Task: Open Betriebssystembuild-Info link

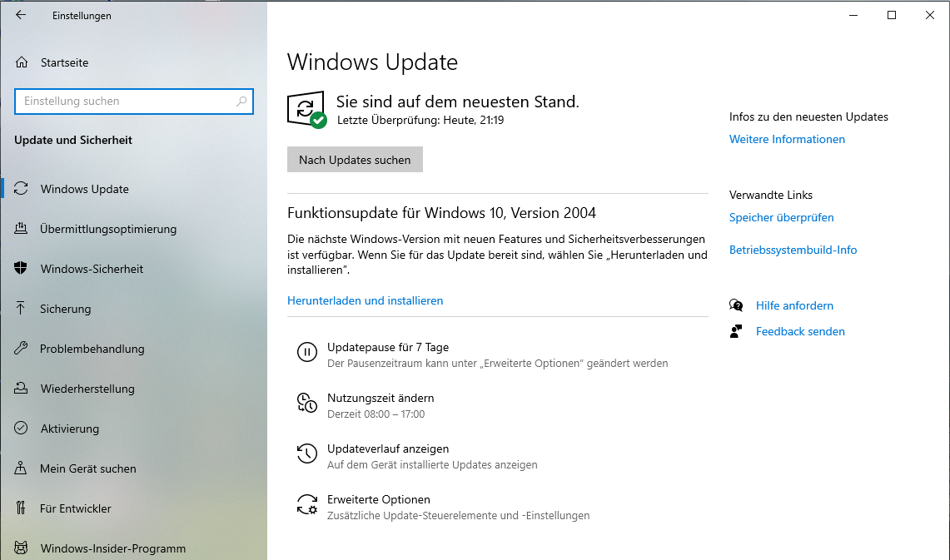Action: (x=793, y=250)
